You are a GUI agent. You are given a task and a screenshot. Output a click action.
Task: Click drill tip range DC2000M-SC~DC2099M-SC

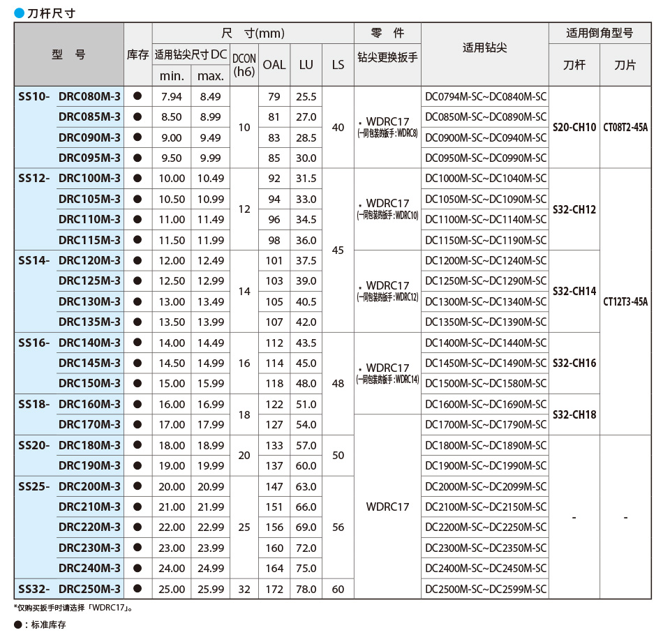coord(486,486)
